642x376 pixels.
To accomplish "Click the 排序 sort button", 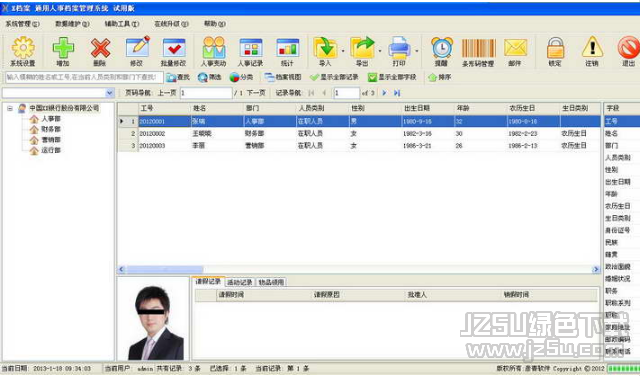I will [x=439, y=77].
